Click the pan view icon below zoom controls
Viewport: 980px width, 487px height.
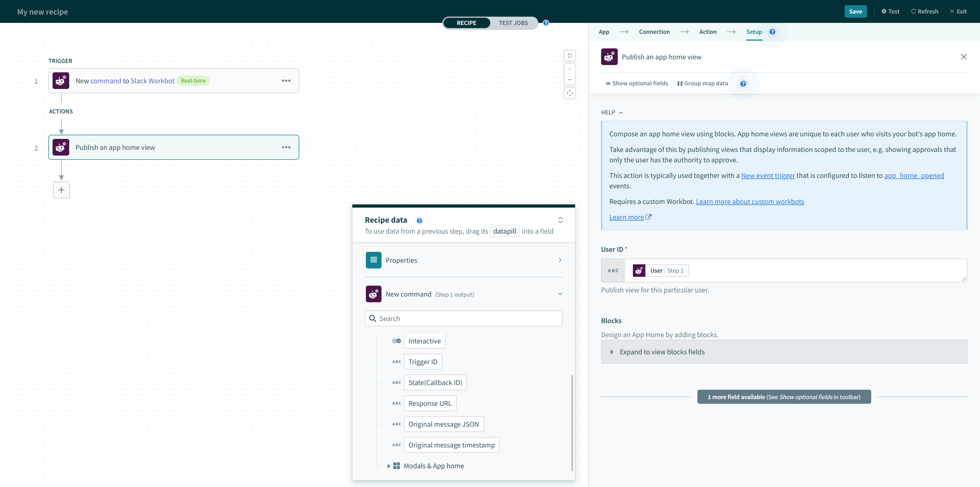point(570,93)
